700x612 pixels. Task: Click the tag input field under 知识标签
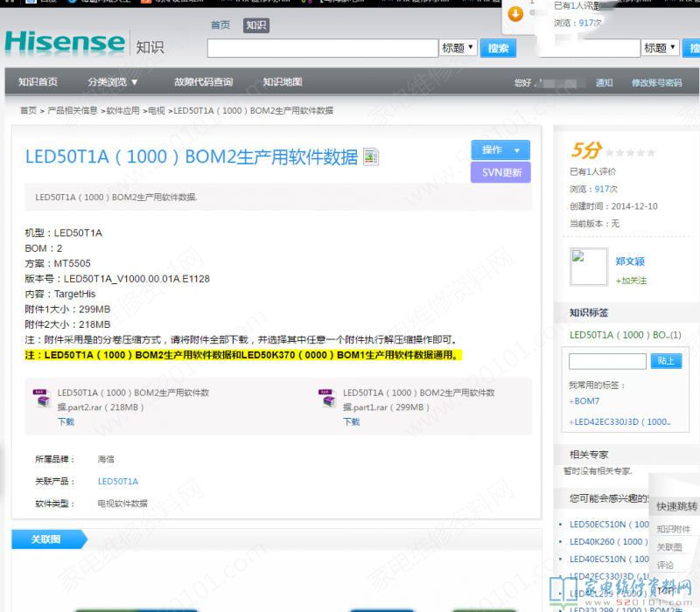[607, 361]
